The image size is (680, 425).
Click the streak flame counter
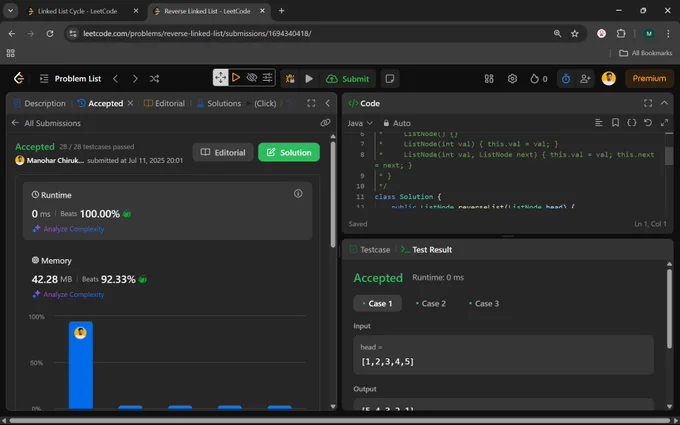pos(539,78)
